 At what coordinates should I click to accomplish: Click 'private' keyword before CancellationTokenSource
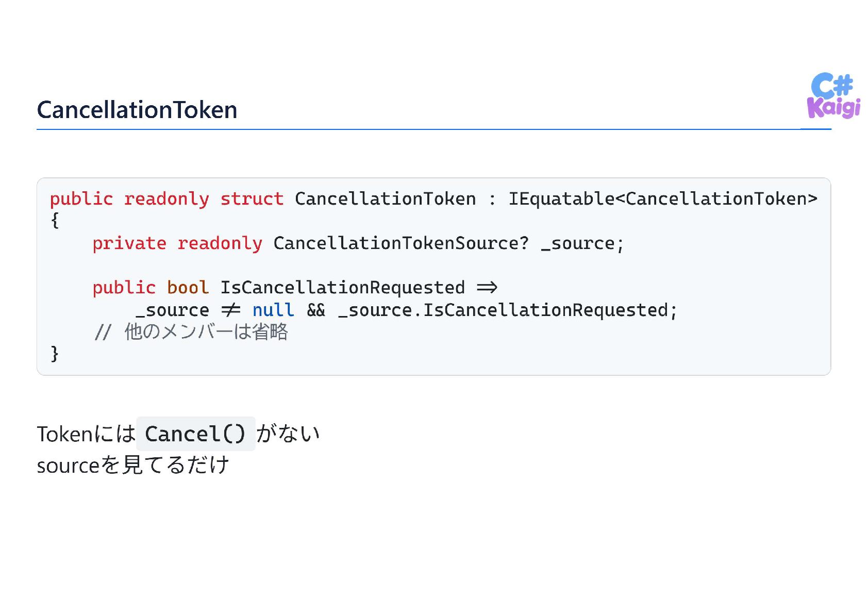[x=129, y=243]
